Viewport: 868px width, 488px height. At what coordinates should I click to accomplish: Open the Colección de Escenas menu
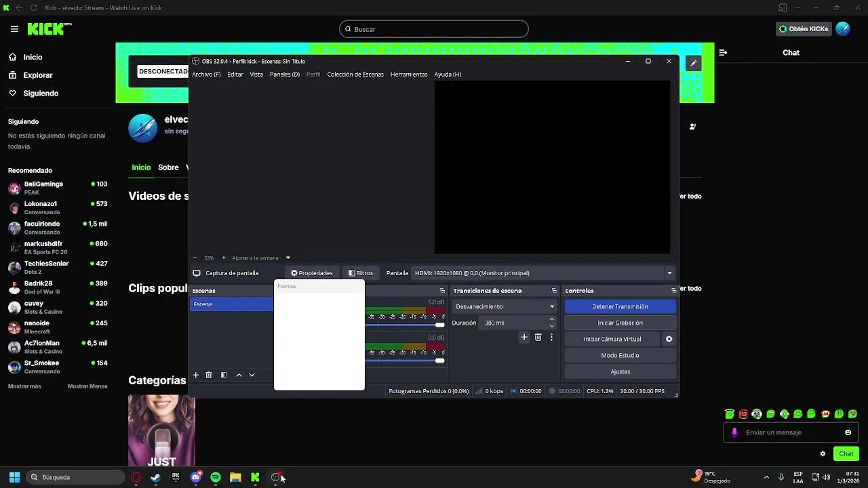tap(355, 75)
